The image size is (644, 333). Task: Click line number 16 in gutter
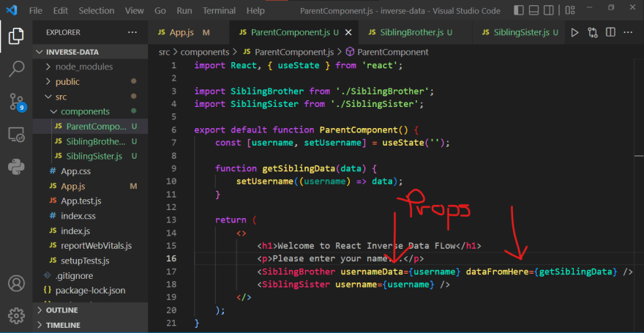point(171,258)
